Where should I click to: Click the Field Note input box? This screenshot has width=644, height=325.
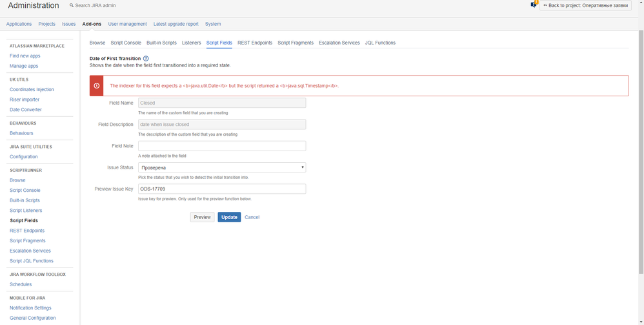(x=222, y=146)
